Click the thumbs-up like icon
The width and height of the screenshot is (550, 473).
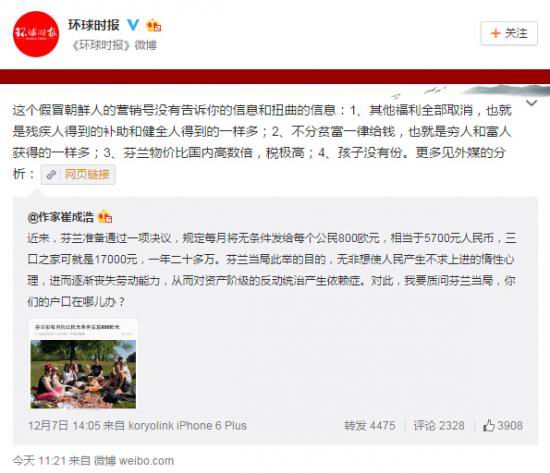click(x=489, y=426)
